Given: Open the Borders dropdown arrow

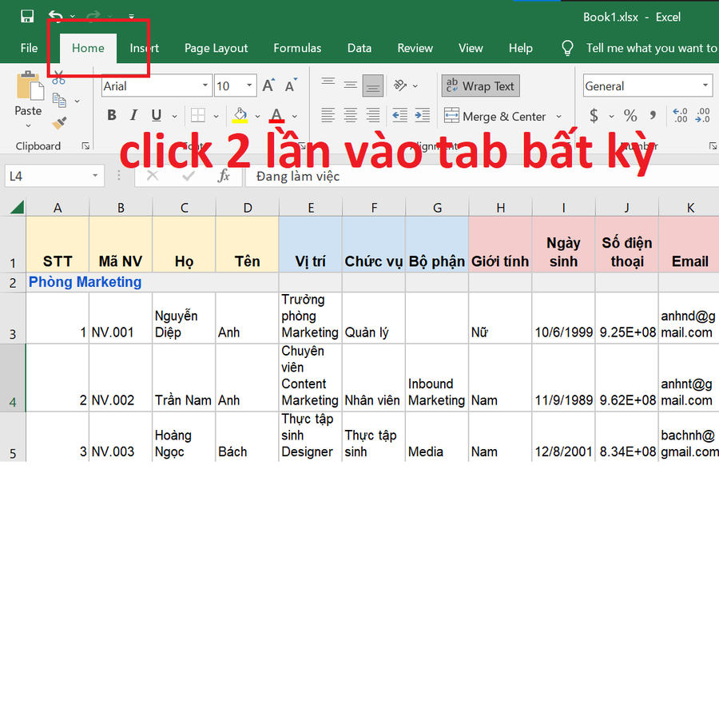Looking at the screenshot, I should coord(216,116).
